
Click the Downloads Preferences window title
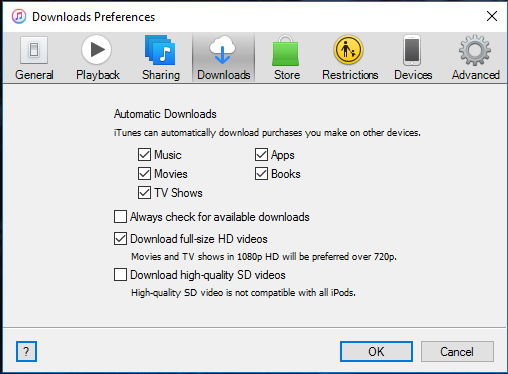tap(93, 17)
